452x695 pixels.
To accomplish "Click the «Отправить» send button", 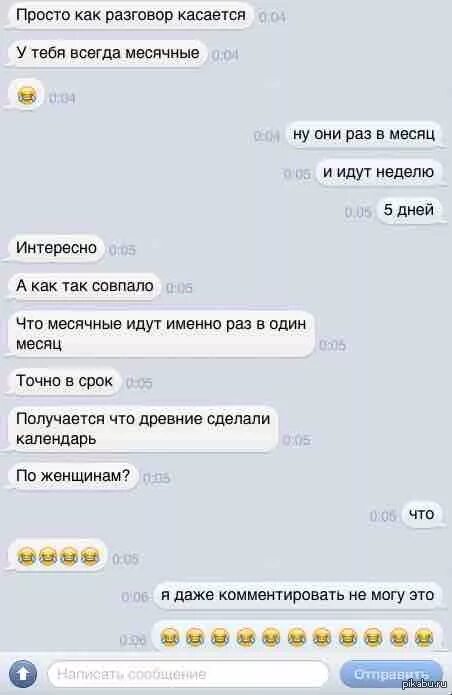I will click(391, 674).
